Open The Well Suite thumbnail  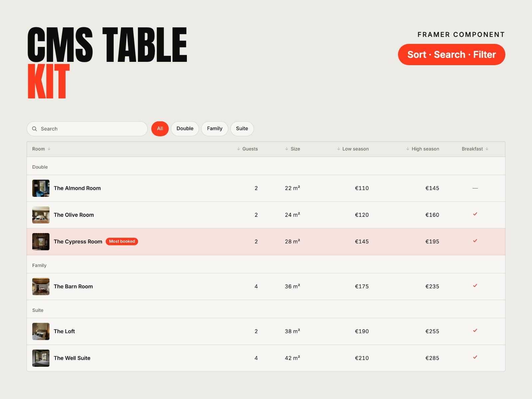click(x=41, y=358)
